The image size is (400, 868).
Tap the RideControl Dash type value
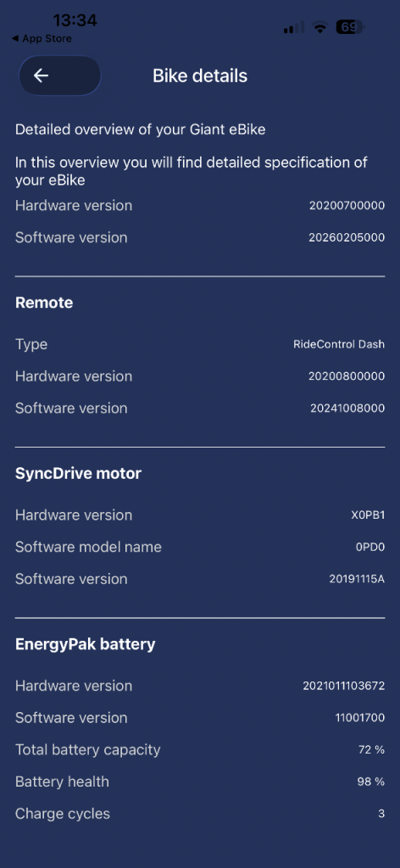339,344
